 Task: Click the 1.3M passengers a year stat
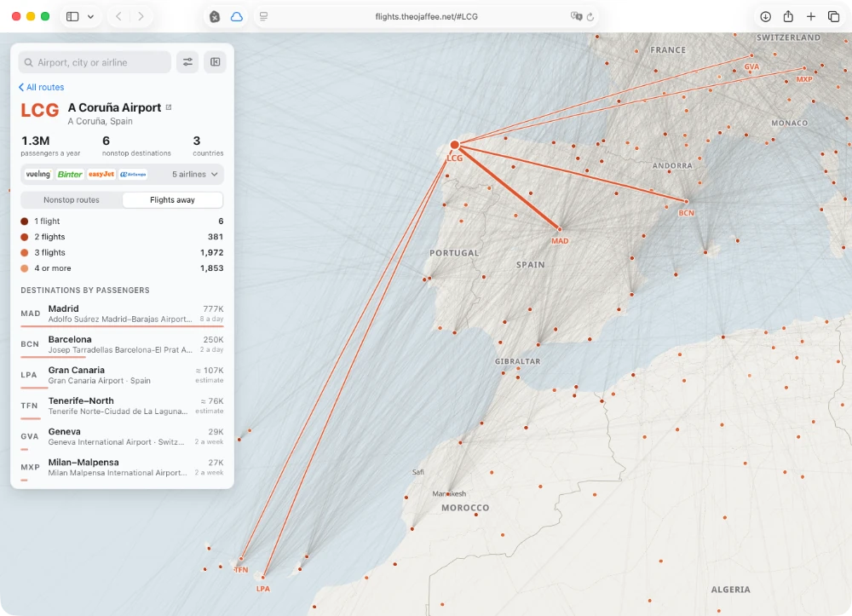tap(50, 146)
